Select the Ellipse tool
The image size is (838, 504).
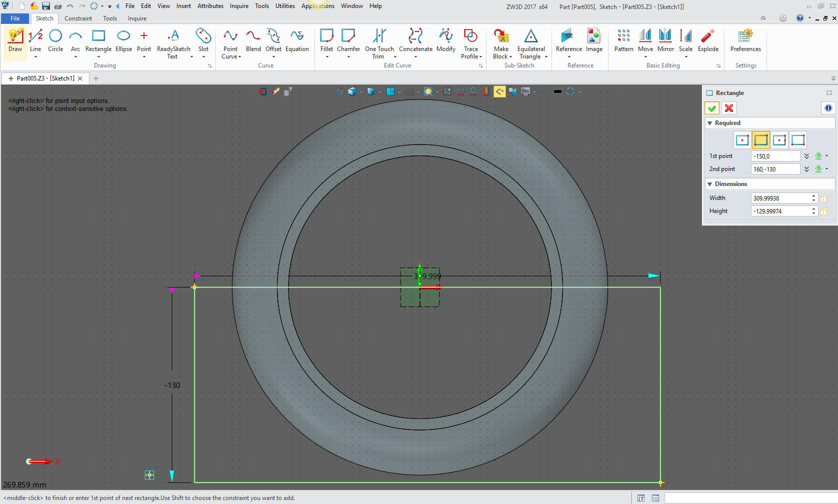point(123,41)
